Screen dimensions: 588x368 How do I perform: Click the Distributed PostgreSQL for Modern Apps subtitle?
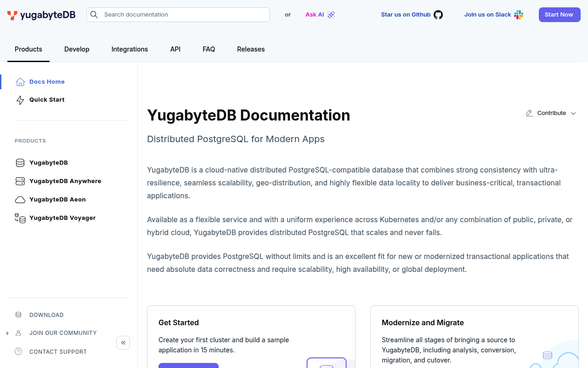click(x=236, y=139)
